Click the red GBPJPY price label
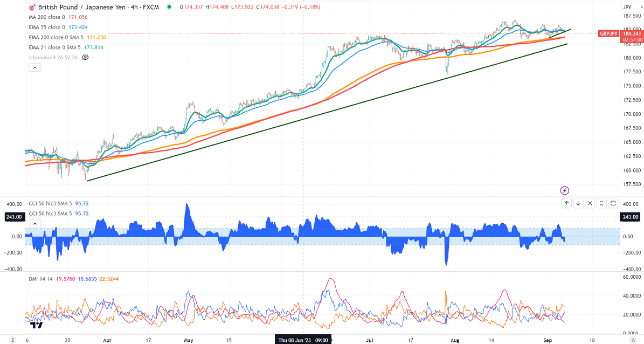Image resolution: width=644 pixels, height=344 pixels. (608, 34)
